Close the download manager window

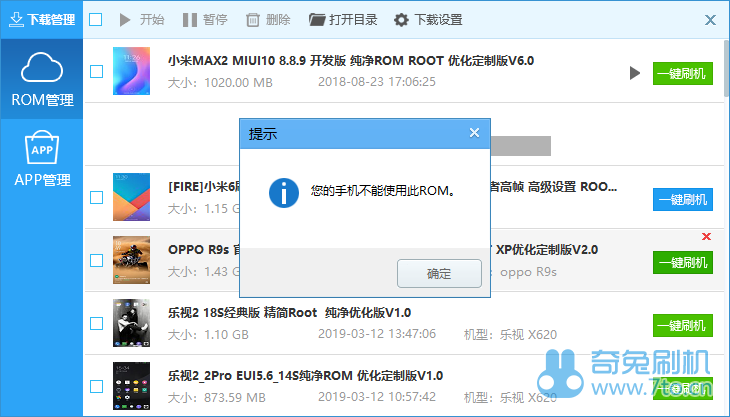(x=710, y=20)
